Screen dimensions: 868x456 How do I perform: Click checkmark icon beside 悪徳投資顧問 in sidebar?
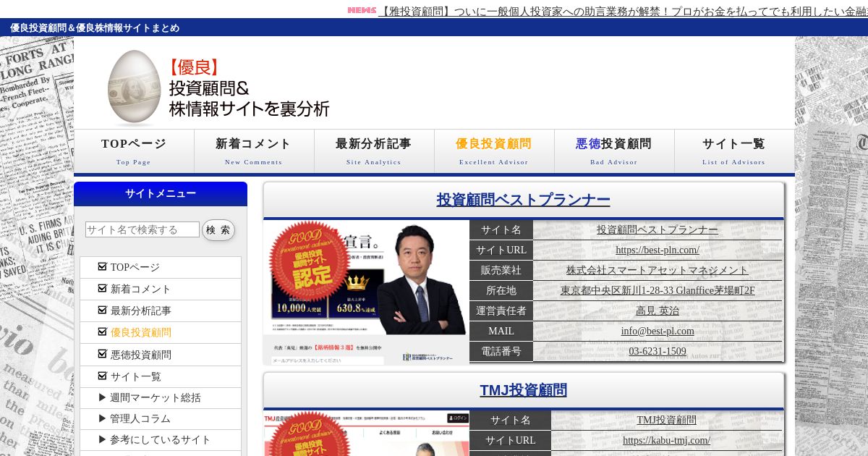point(102,354)
